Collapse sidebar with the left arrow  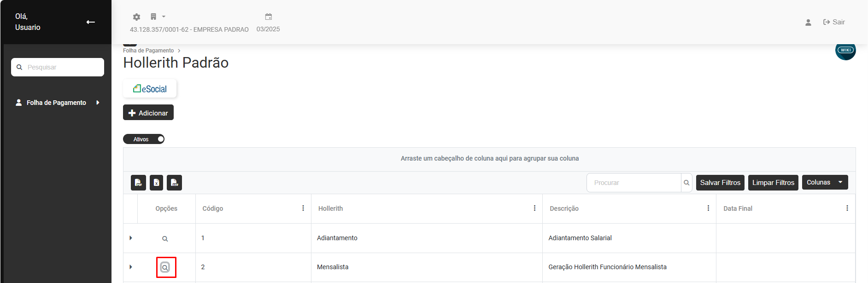[91, 22]
